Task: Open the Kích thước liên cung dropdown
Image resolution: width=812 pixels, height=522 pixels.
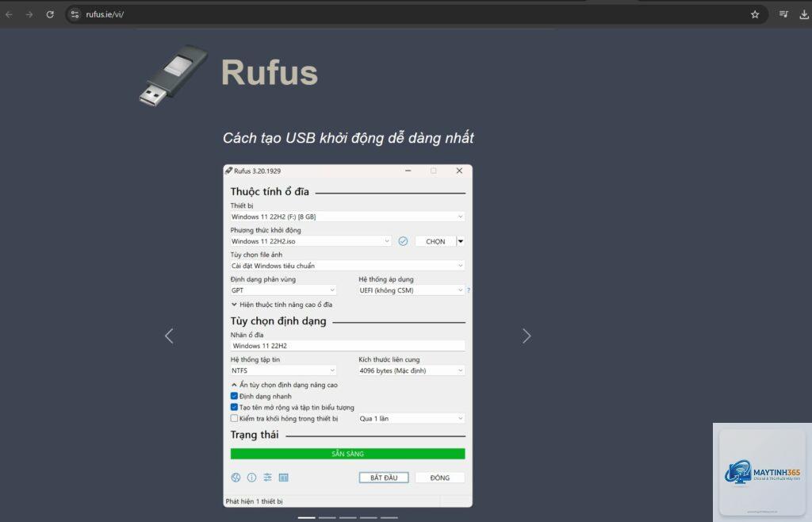Action: pos(412,370)
